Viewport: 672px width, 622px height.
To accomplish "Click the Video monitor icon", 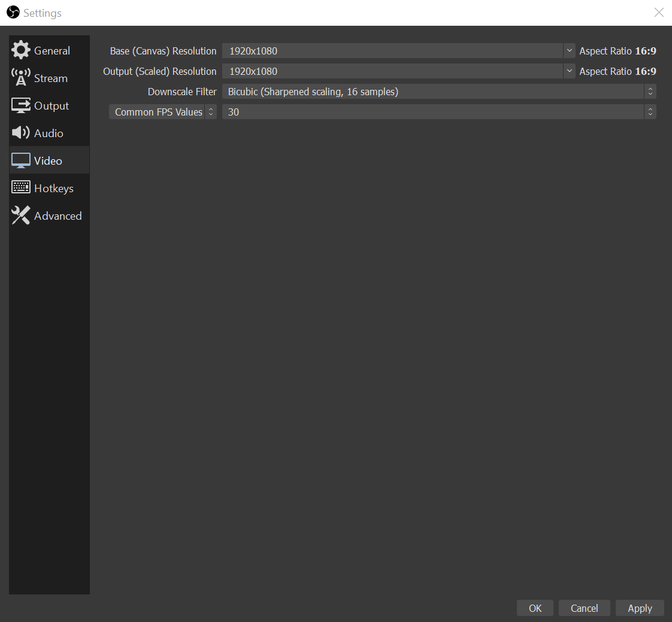I will (x=21, y=160).
